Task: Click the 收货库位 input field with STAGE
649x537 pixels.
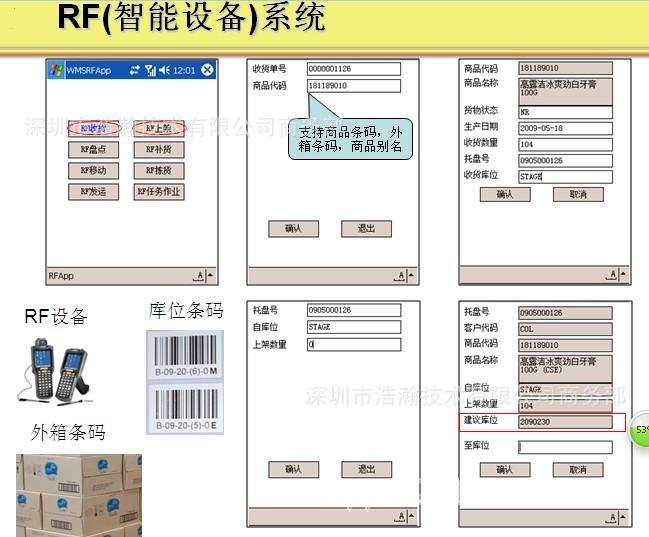Action: click(565, 177)
